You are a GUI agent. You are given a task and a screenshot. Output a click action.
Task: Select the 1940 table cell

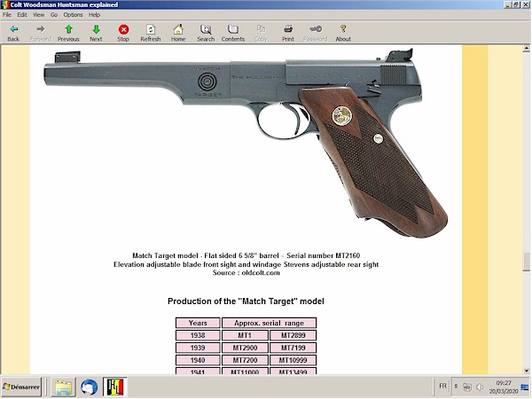(198, 360)
